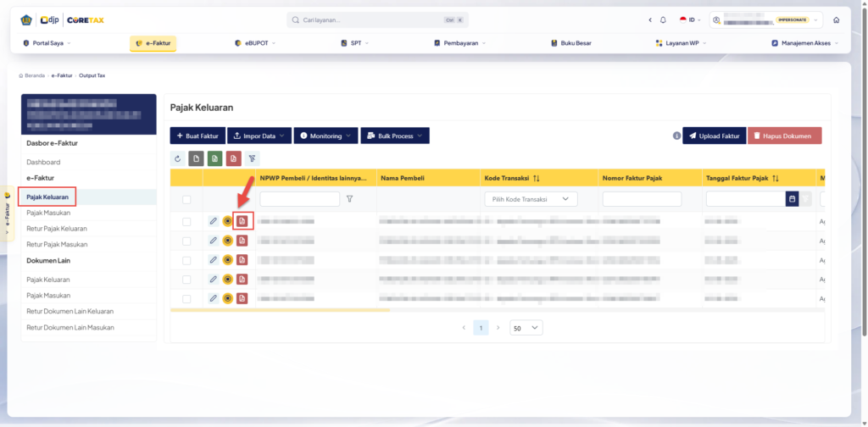The height and width of the screenshot is (427, 868).
Task: Open the Pilih Kode Transaksi combo box
Action: [531, 199]
